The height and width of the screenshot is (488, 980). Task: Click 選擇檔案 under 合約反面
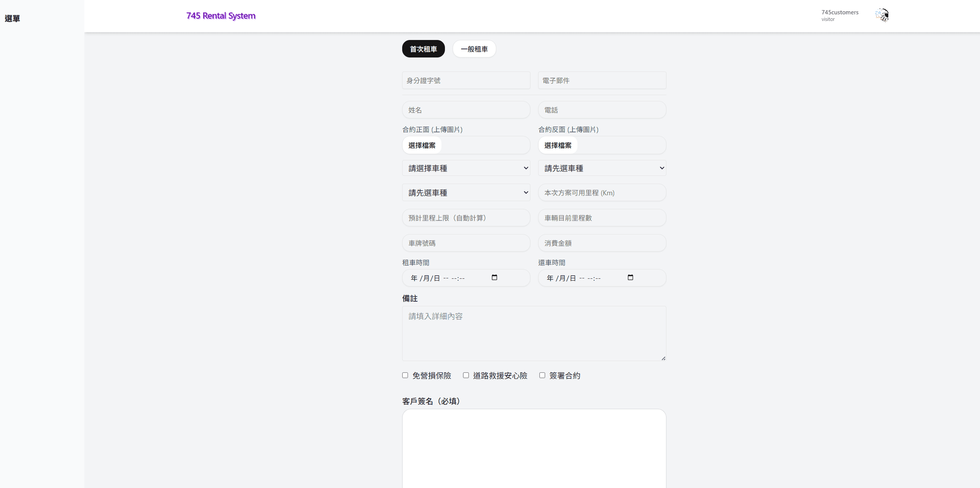coord(558,145)
